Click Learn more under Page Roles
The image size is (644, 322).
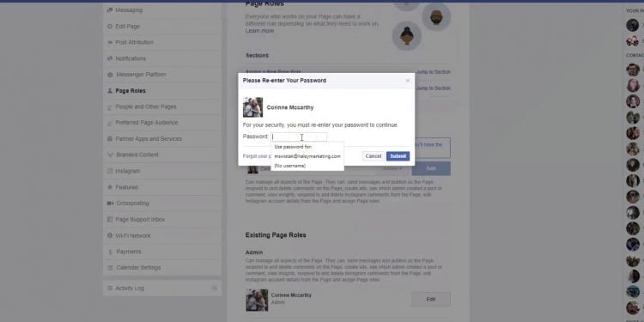[259, 31]
